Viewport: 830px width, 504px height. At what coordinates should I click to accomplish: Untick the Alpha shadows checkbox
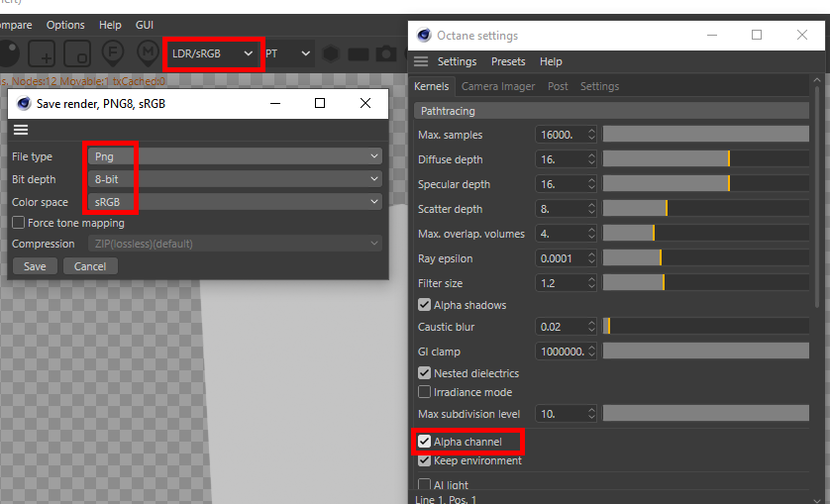coord(424,304)
